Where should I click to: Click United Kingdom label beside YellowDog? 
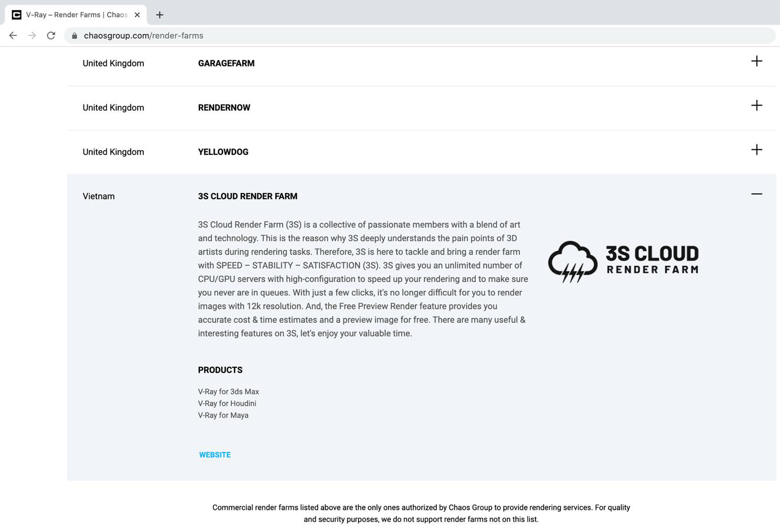click(113, 152)
